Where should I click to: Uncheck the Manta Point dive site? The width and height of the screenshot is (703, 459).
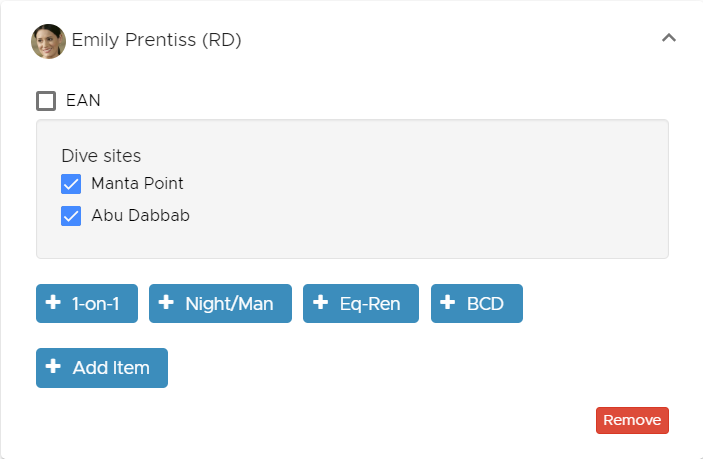[x=71, y=184]
